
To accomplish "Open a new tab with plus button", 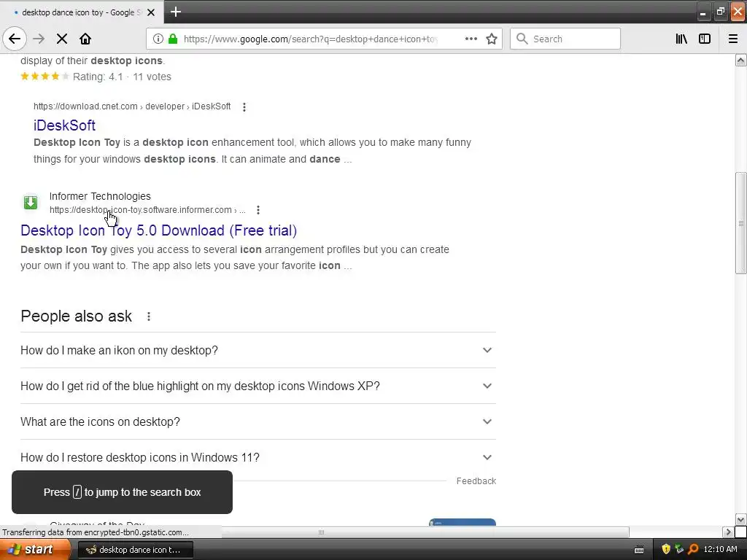I will pos(176,12).
